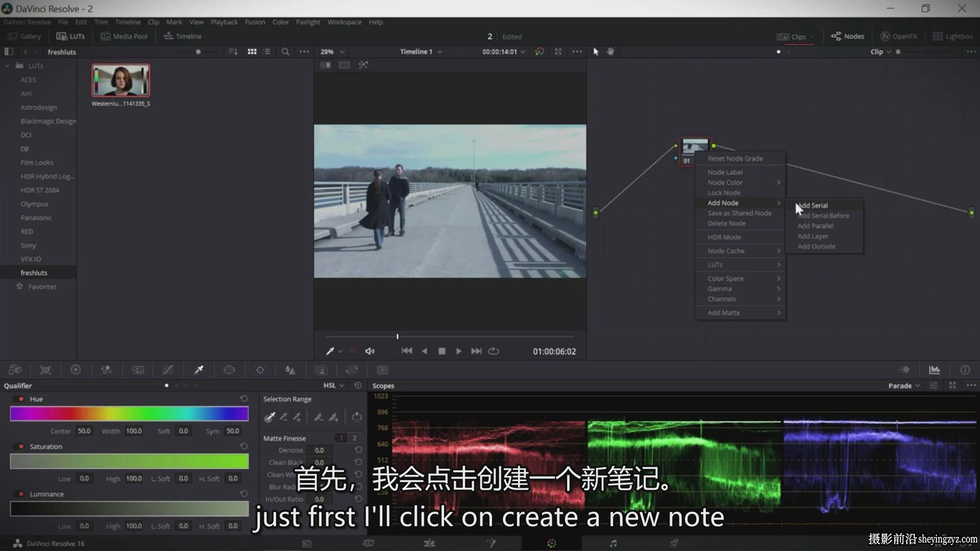Reset the Hue qualifier
Screen dimensions: 980x551
coord(244,399)
